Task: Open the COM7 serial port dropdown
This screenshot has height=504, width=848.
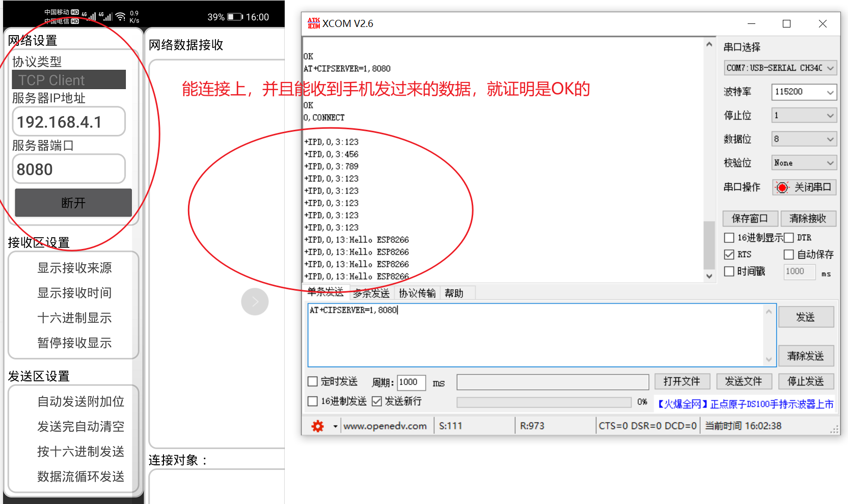Action: [x=780, y=68]
